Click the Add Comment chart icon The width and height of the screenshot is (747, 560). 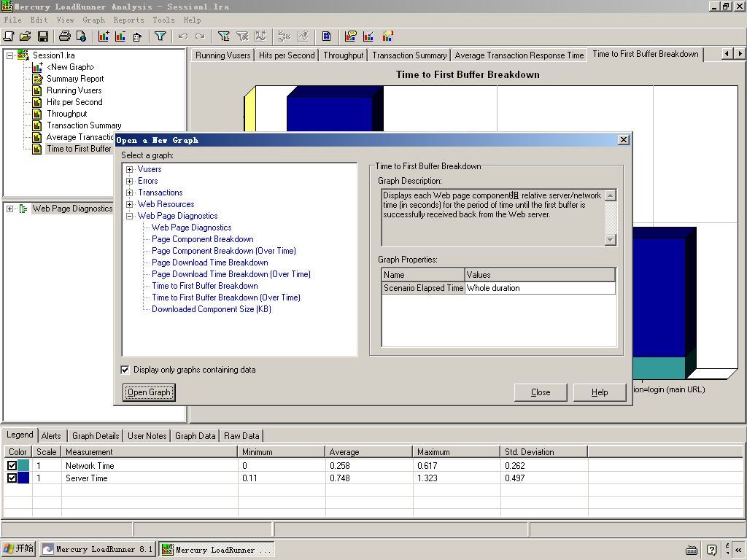[351, 36]
